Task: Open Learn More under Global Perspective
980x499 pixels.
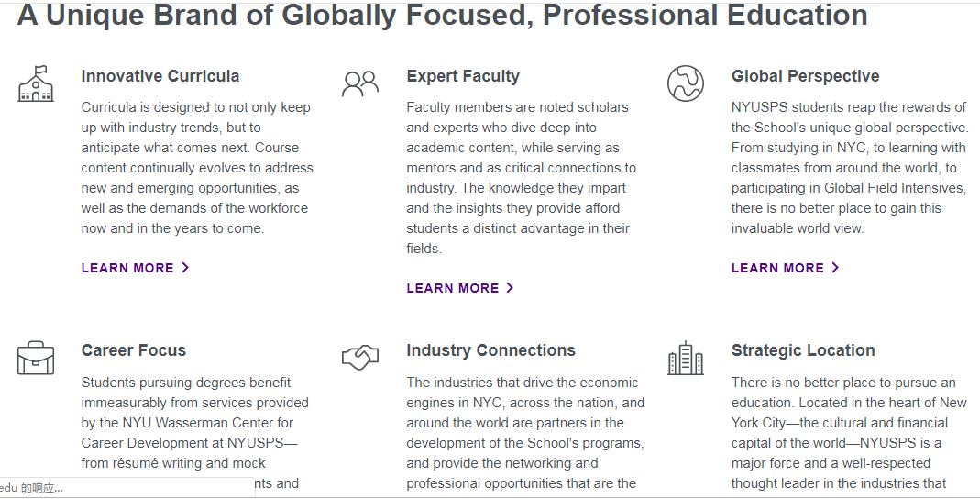Action: click(777, 268)
